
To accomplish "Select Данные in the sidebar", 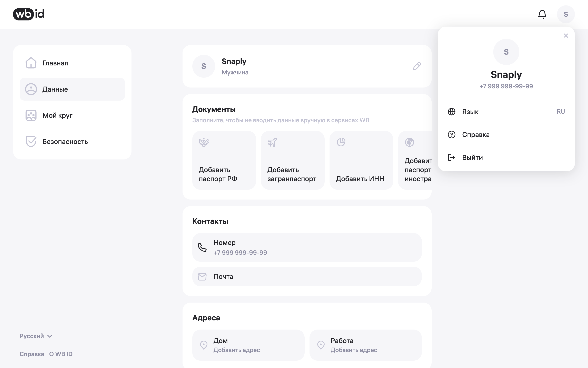I will (x=72, y=89).
